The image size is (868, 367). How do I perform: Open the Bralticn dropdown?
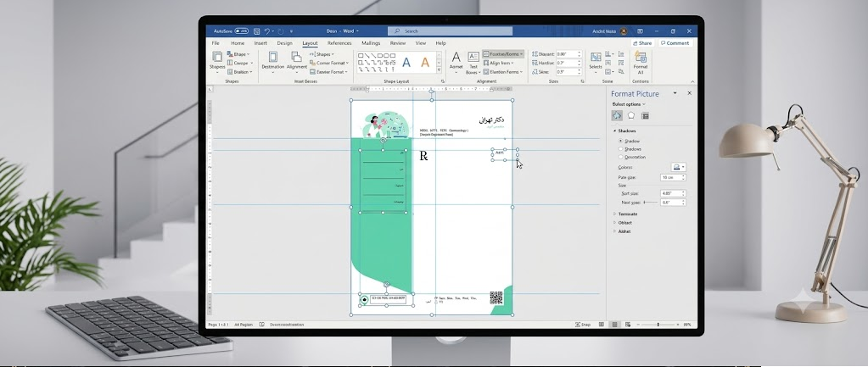[x=239, y=72]
